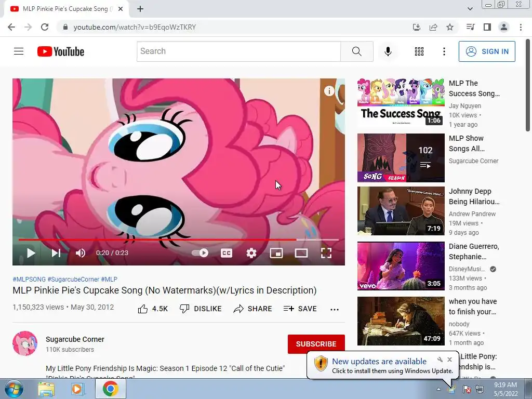The width and height of the screenshot is (532, 399).
Task: Toggle the autoplay switch
Action: point(200,253)
